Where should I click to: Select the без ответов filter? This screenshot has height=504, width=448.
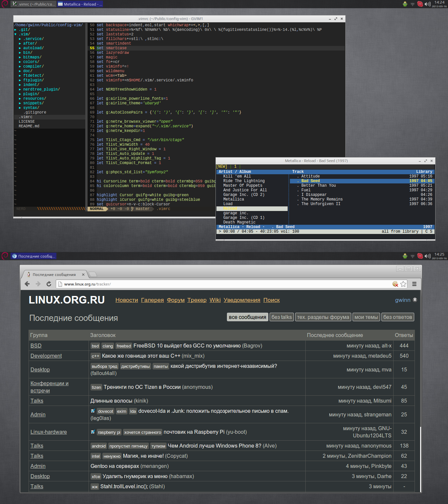tap(398, 317)
